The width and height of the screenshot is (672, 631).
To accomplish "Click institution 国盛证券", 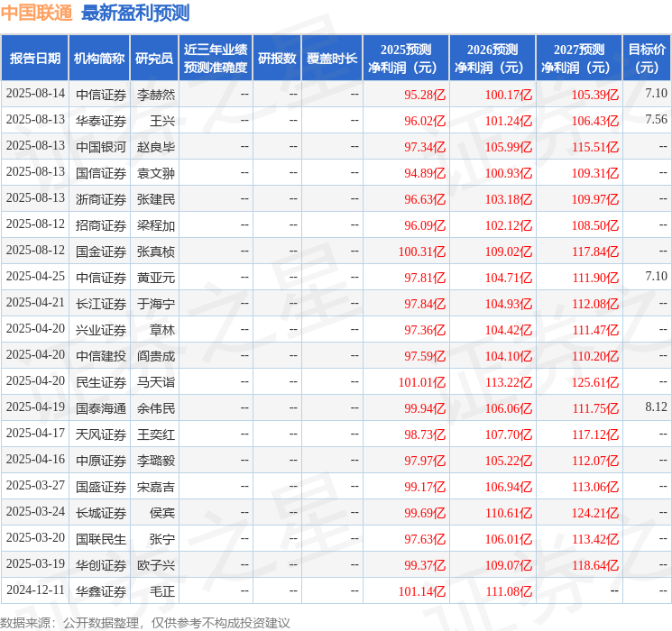I will 101,487.
